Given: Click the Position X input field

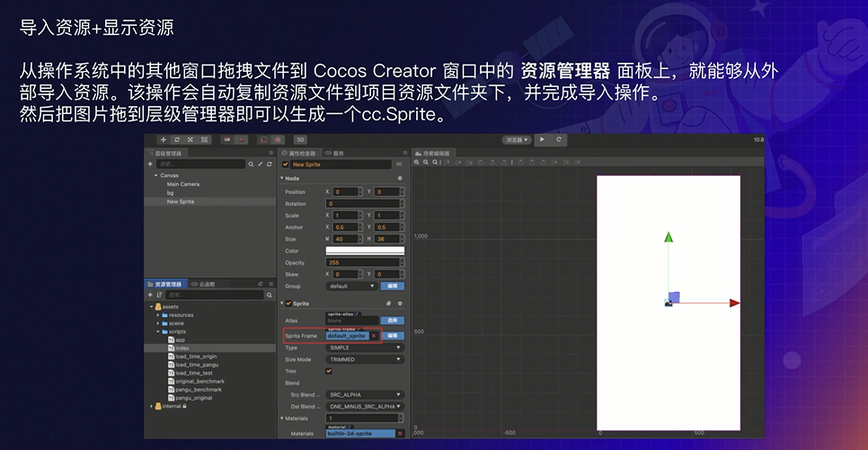Looking at the screenshot, I should click(x=347, y=192).
